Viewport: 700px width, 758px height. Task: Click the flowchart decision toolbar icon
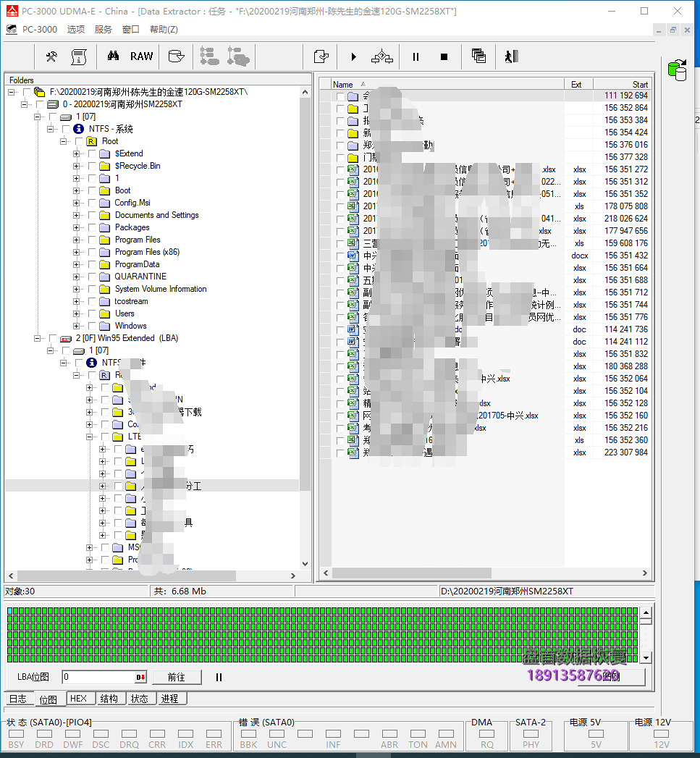click(382, 56)
